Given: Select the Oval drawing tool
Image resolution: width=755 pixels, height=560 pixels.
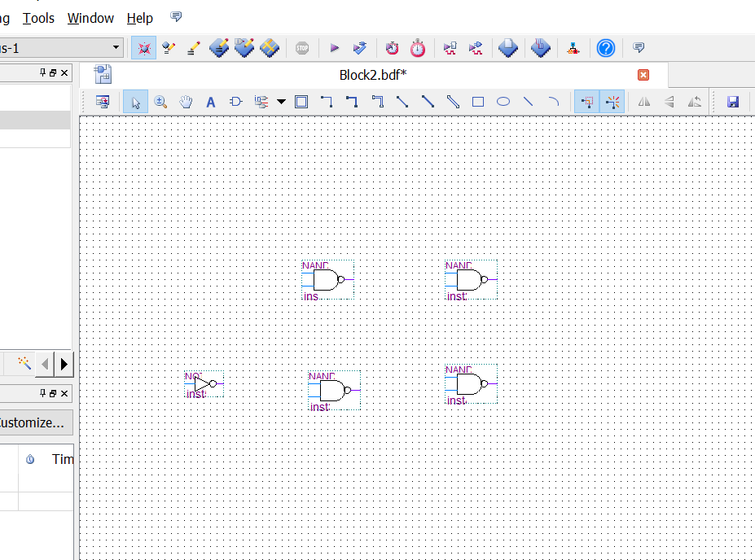Looking at the screenshot, I should click(x=503, y=102).
